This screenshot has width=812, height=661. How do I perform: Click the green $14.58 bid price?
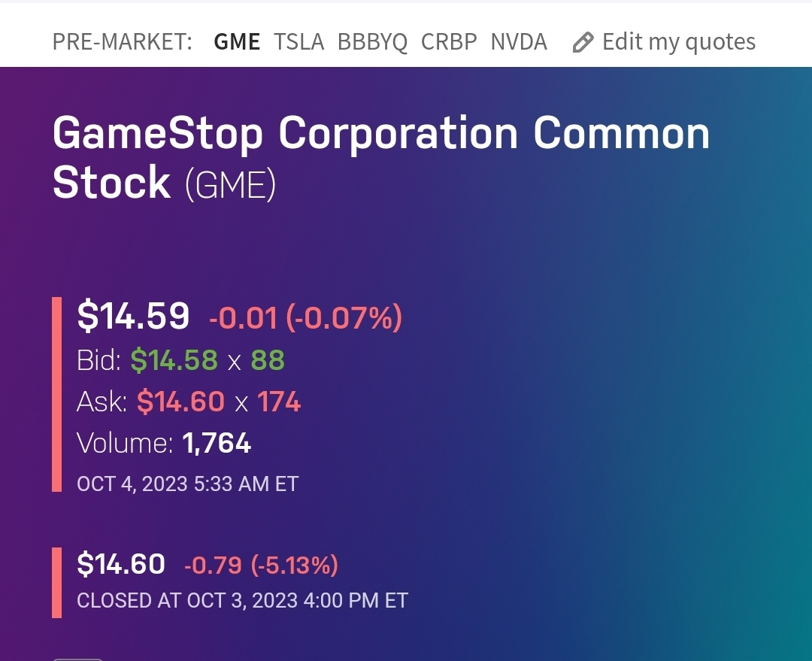coord(174,361)
